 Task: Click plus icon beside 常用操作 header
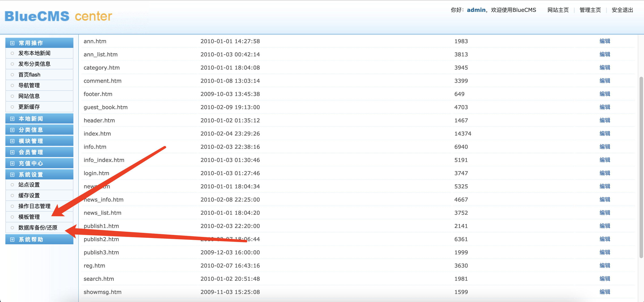tap(12, 43)
